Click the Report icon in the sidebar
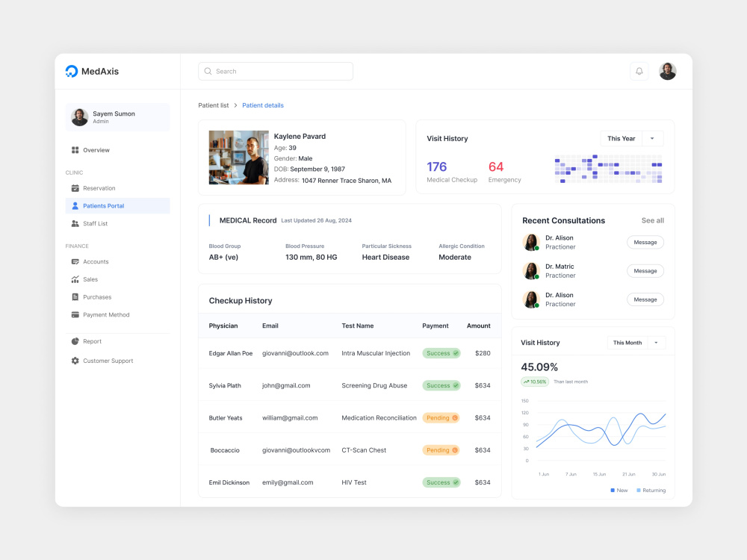747x560 pixels. 75,341
